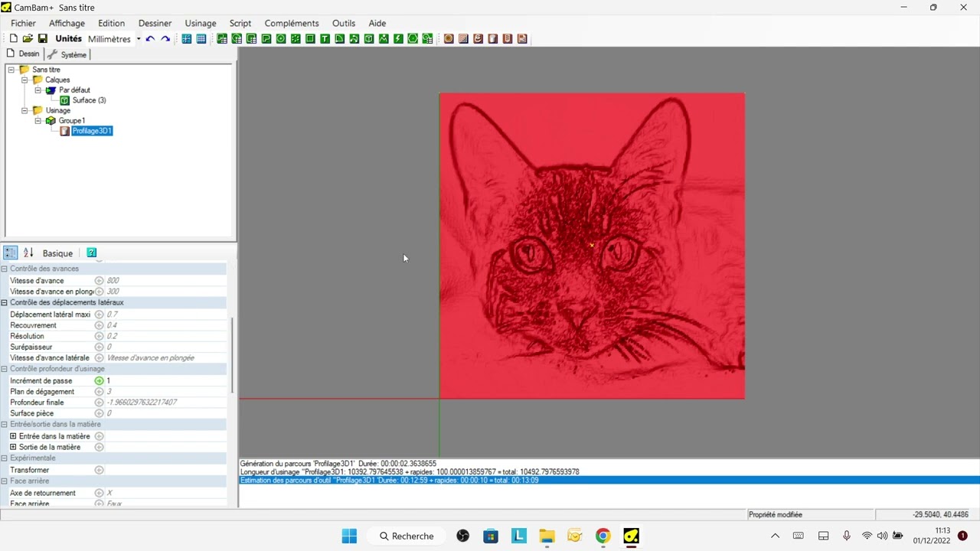Open Windows Start menu button

pos(349,536)
